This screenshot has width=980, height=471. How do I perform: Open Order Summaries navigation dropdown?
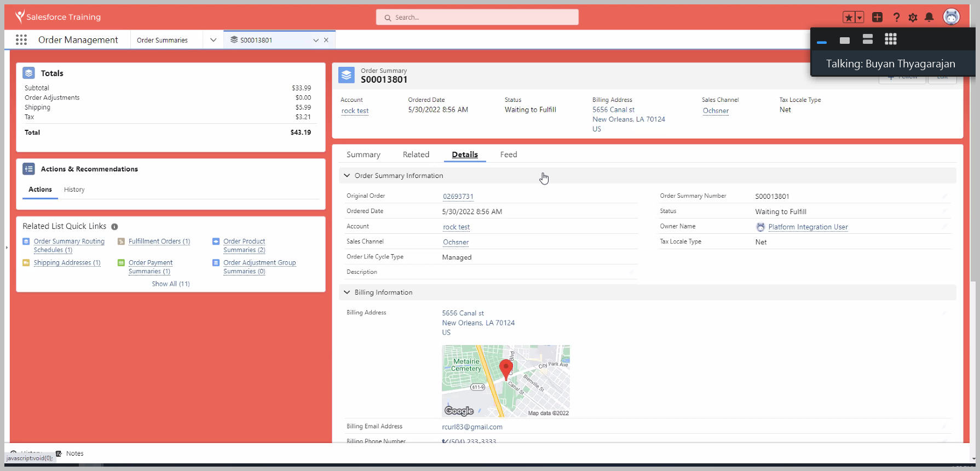pyautogui.click(x=213, y=40)
